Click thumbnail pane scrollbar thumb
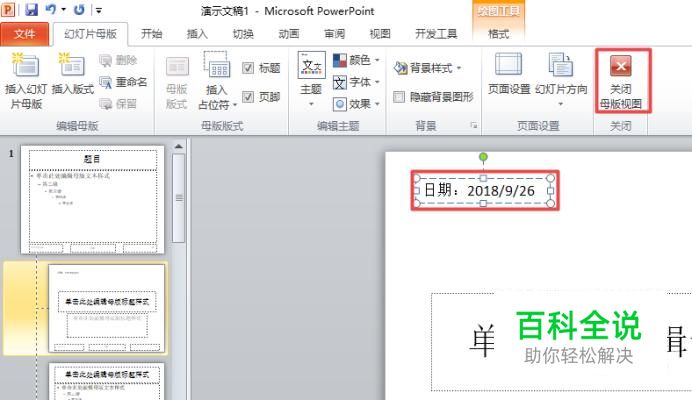This screenshot has height=400, width=692. (x=178, y=198)
